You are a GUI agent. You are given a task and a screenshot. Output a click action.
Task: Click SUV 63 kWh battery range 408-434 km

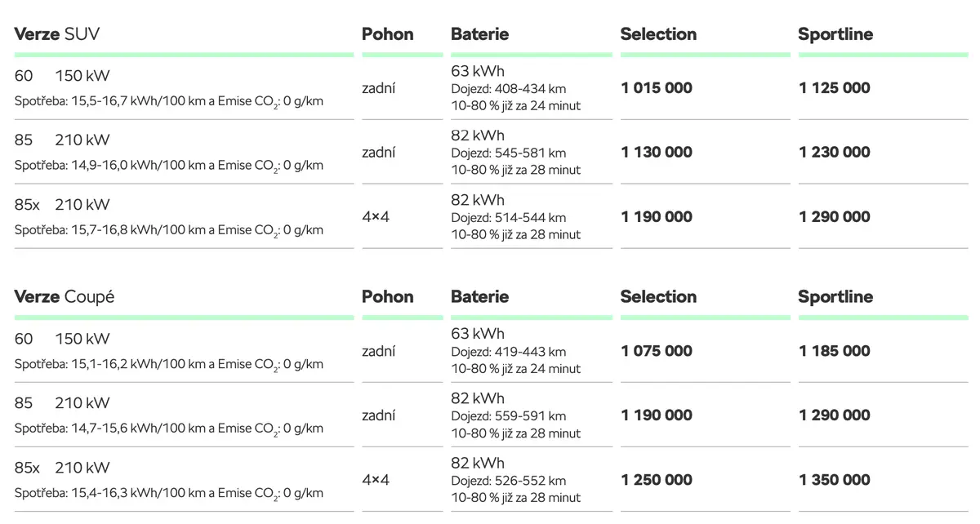click(x=508, y=89)
